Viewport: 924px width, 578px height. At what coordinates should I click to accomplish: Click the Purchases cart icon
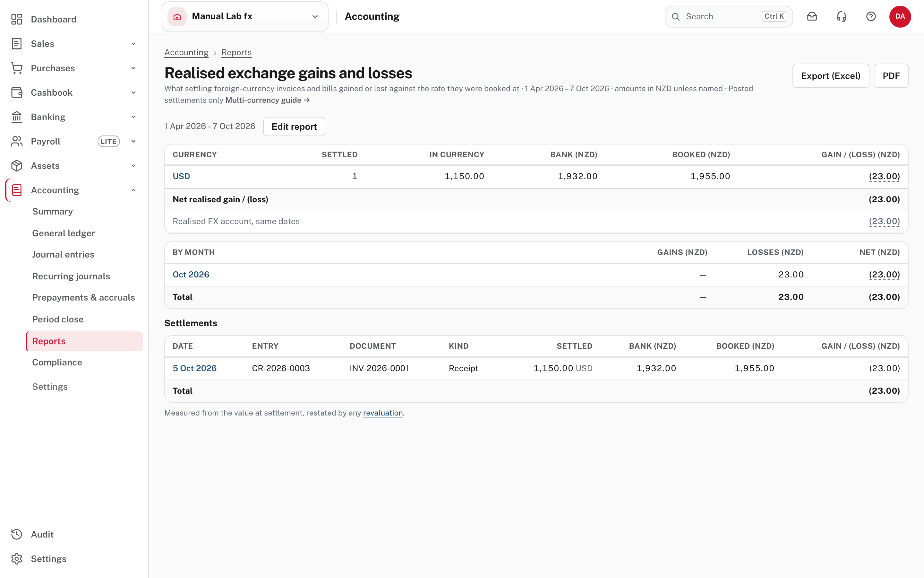click(16, 68)
